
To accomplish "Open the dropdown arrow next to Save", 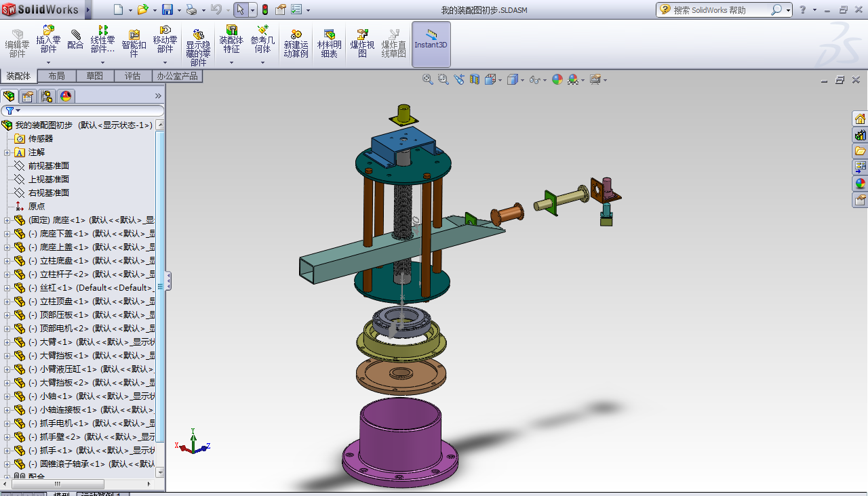I will tap(179, 10).
